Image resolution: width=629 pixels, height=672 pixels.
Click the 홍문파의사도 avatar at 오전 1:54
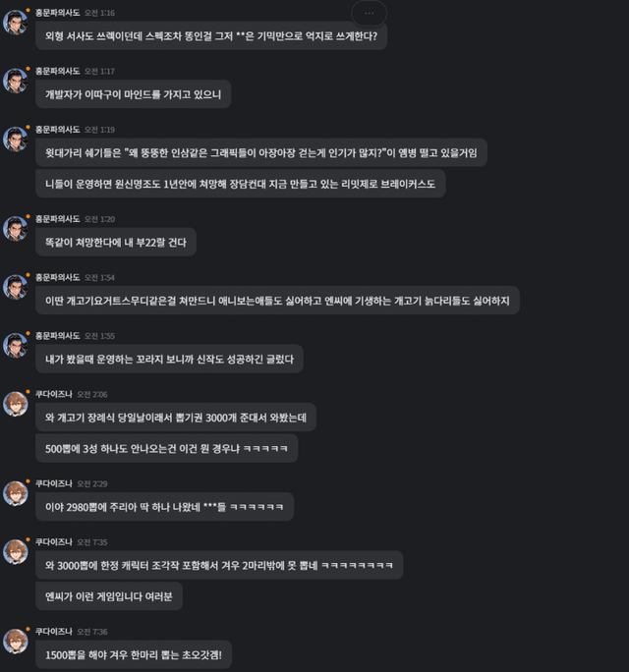click(15, 286)
